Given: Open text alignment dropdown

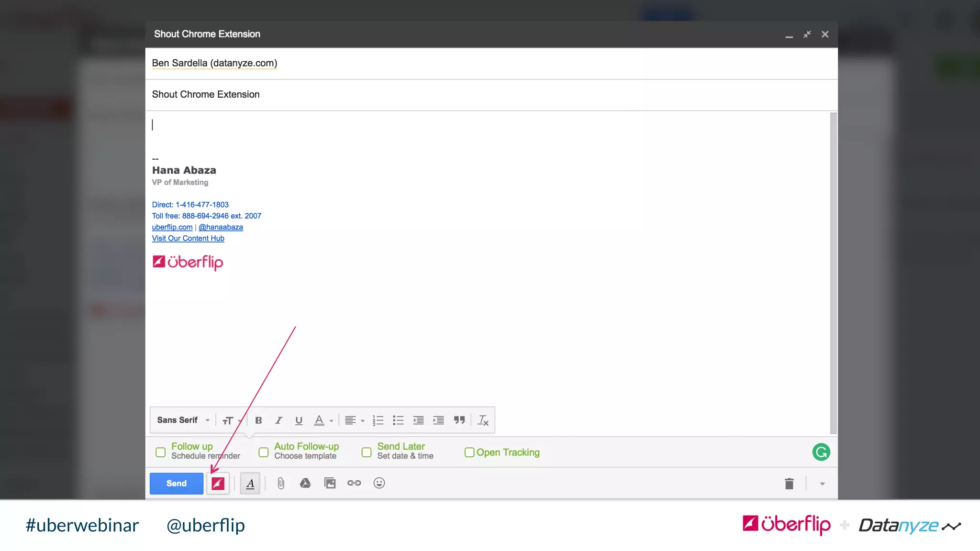Looking at the screenshot, I should [x=355, y=420].
